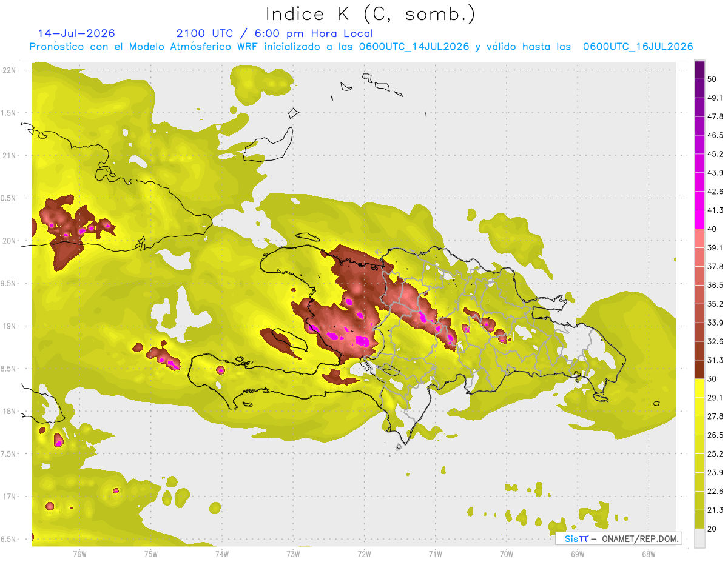Pick the magenta colorbar segment between 40 and 41.3
728x562 pixels.
point(699,219)
